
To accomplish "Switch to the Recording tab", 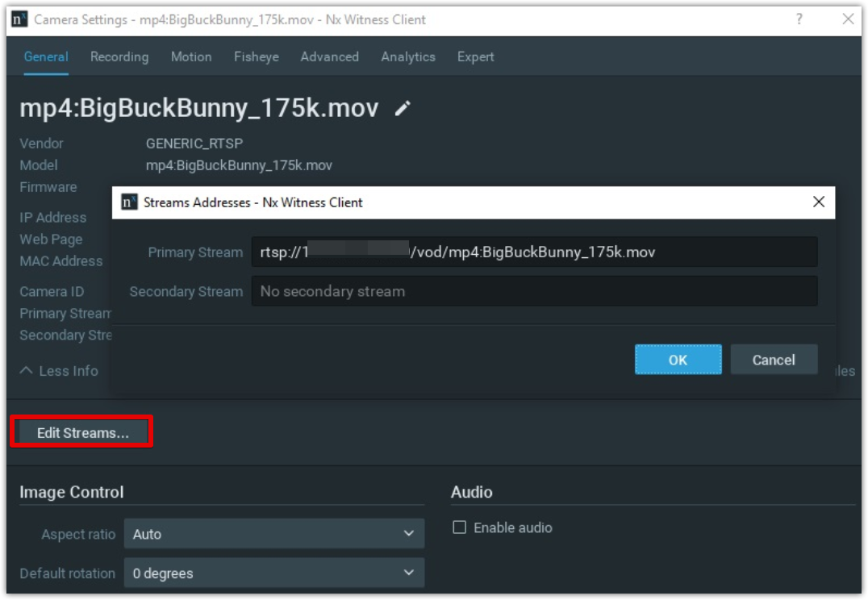I will point(119,57).
